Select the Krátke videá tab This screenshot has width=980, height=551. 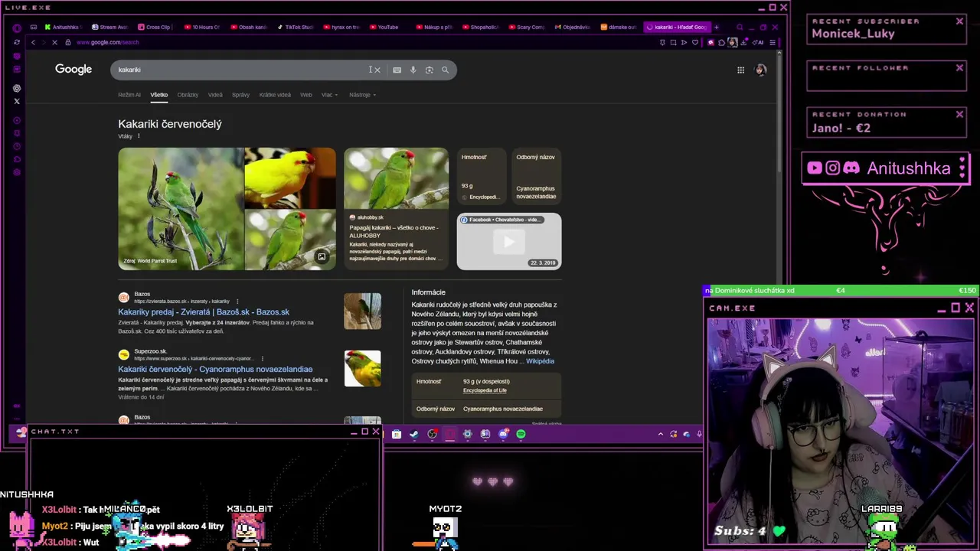(x=275, y=95)
